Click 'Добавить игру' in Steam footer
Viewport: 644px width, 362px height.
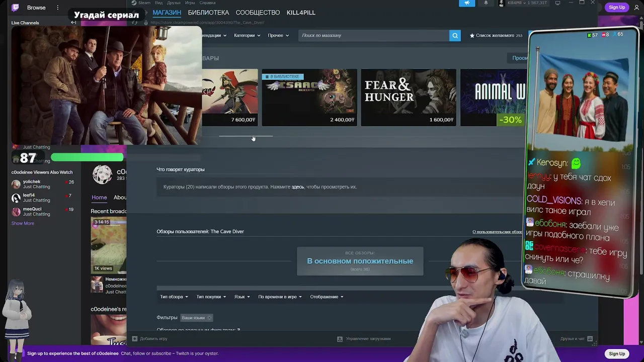pos(153,339)
